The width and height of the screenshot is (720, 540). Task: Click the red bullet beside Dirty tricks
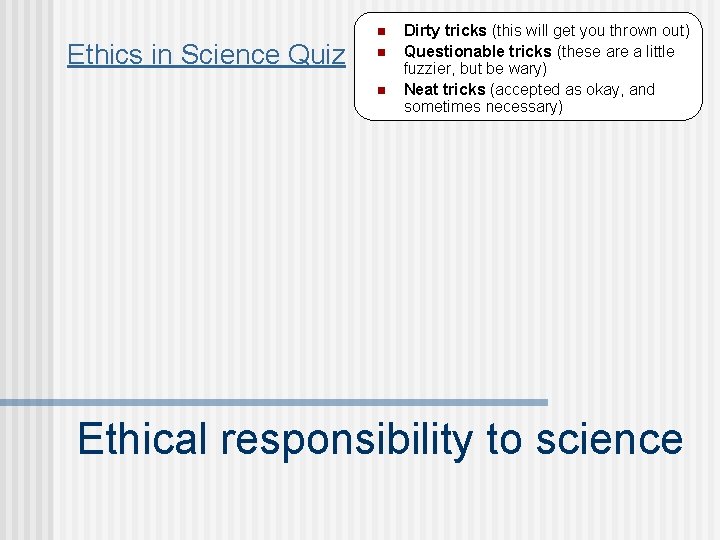(381, 32)
